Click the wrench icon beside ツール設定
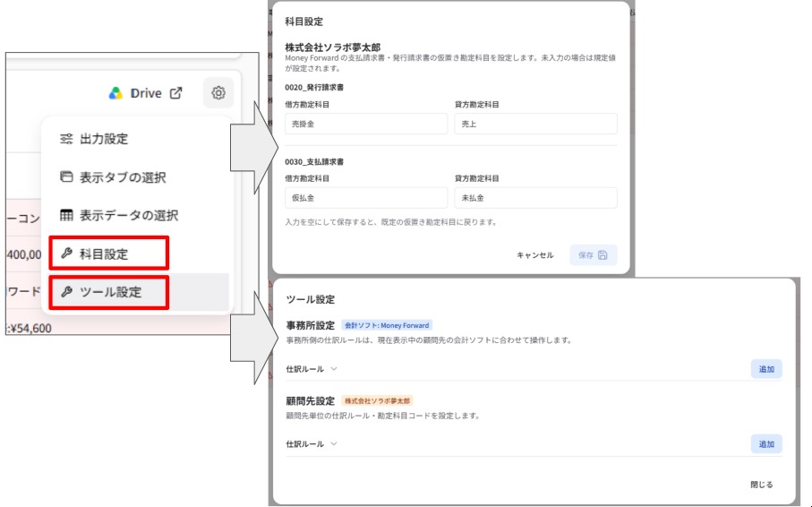Screen dimensions: 812x507 click(x=66, y=292)
